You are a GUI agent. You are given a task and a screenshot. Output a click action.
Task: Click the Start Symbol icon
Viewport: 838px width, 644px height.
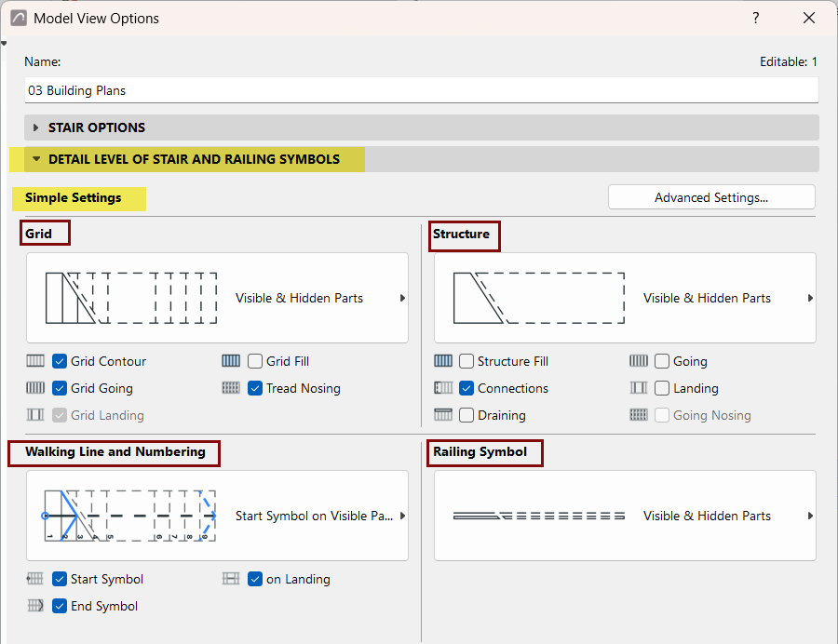(35, 578)
